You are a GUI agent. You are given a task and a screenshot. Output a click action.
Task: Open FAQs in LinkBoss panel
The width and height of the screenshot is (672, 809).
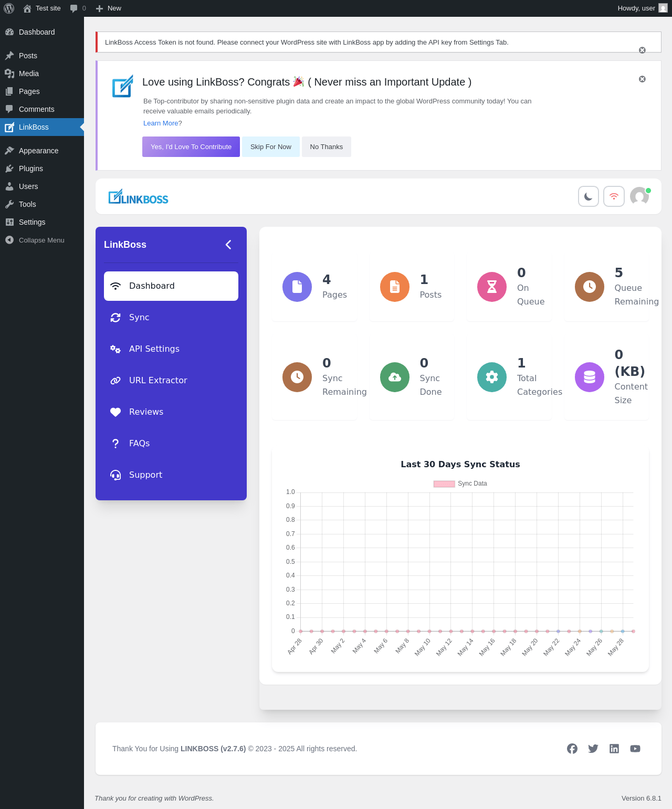click(x=171, y=444)
